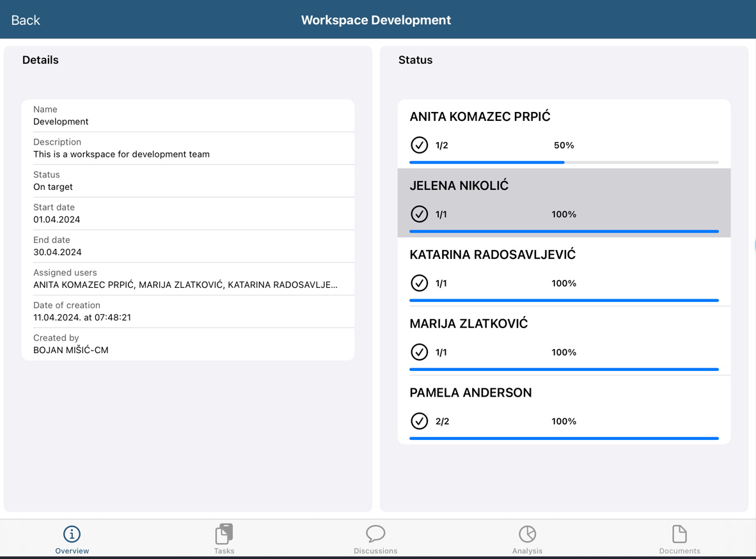The width and height of the screenshot is (756, 559).
Task: Select the Pamela Anderson status name
Action: pos(471,393)
